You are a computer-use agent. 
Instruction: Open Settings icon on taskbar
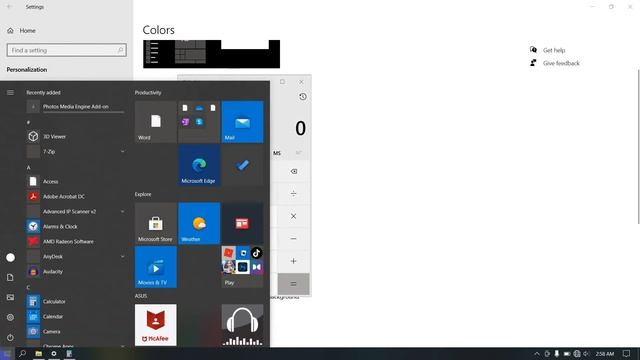tap(53, 354)
